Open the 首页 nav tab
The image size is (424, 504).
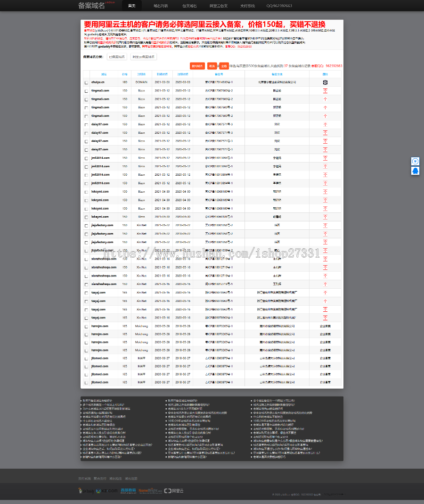click(x=131, y=6)
